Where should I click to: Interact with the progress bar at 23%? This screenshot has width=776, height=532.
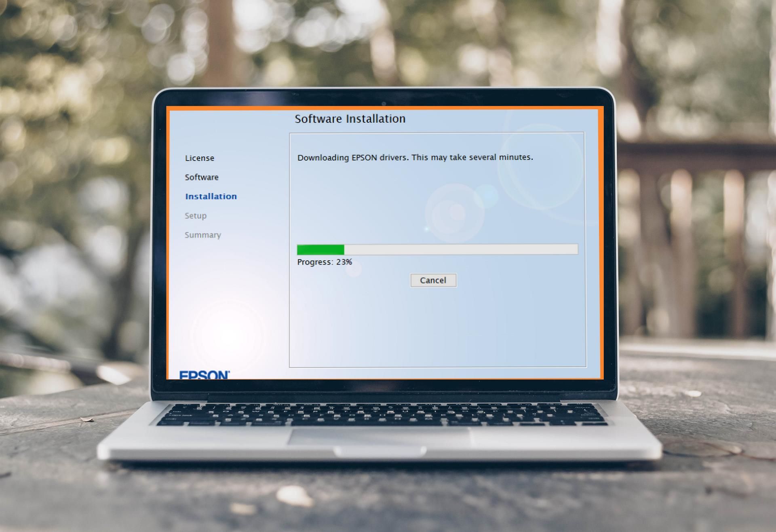click(x=434, y=249)
